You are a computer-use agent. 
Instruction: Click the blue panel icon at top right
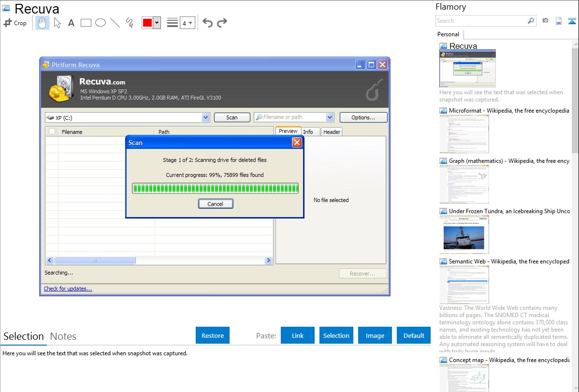coord(572,21)
